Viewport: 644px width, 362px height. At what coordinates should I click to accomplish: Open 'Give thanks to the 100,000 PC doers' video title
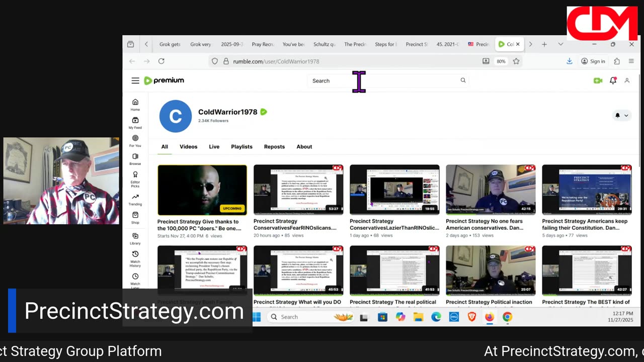coord(200,225)
